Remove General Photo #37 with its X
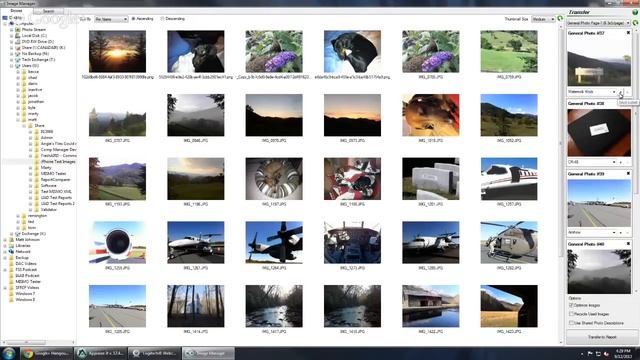The height and width of the screenshot is (360, 640). (x=628, y=33)
